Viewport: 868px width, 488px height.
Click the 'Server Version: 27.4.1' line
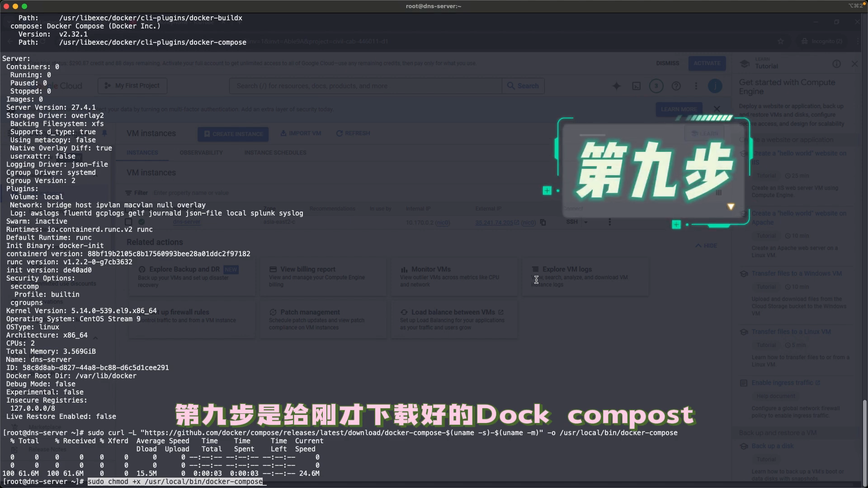point(51,108)
